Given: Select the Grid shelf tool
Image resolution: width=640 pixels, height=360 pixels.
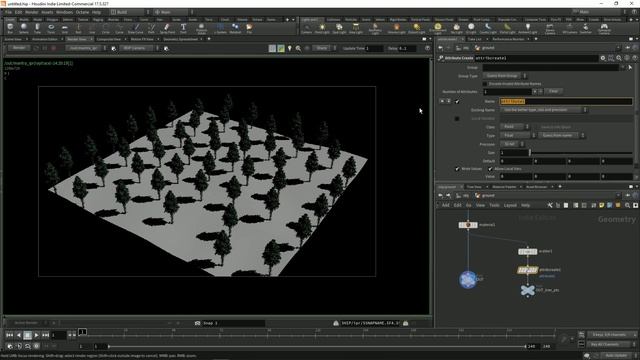Looking at the screenshot, I should 64,28.
